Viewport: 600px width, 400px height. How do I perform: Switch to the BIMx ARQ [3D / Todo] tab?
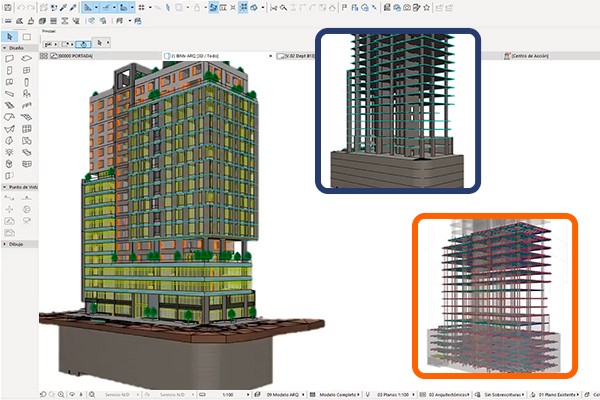[x=195, y=56]
